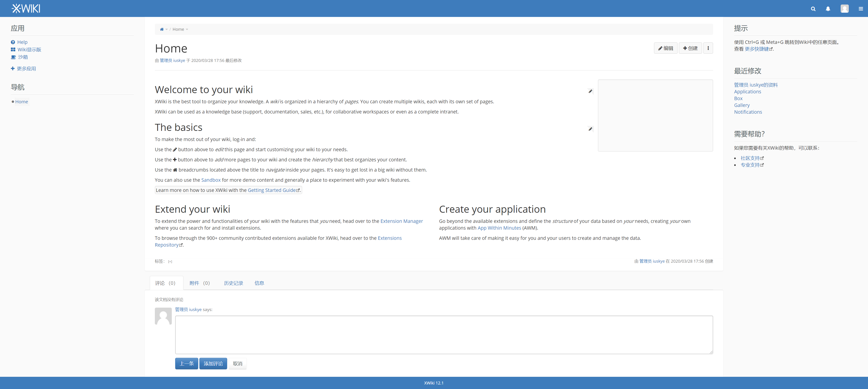Switch to the 附件 (0) tab

(x=199, y=283)
